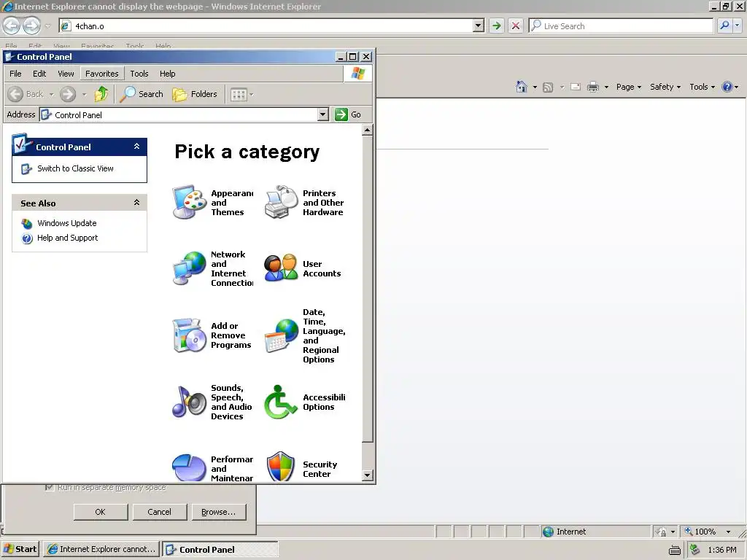Open Network and Internet Connections icon

[189, 268]
